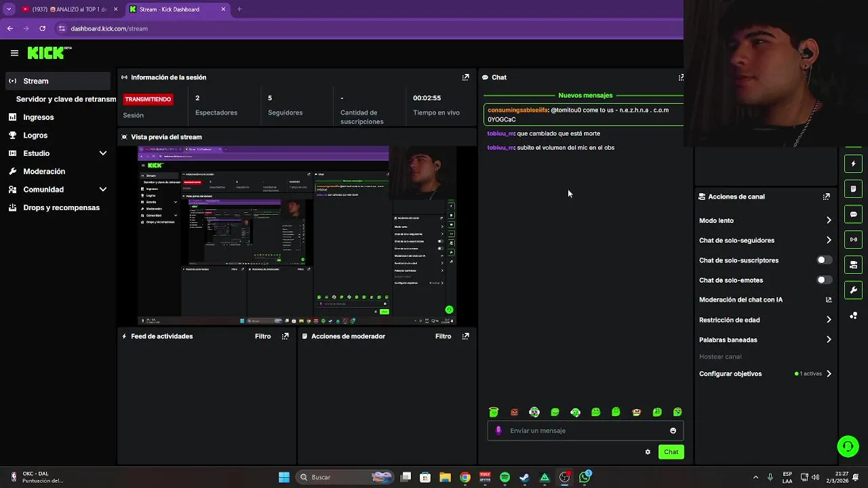Viewport: 868px width, 488px height.
Task: Click the stream preview thumbnail
Action: coord(297,235)
